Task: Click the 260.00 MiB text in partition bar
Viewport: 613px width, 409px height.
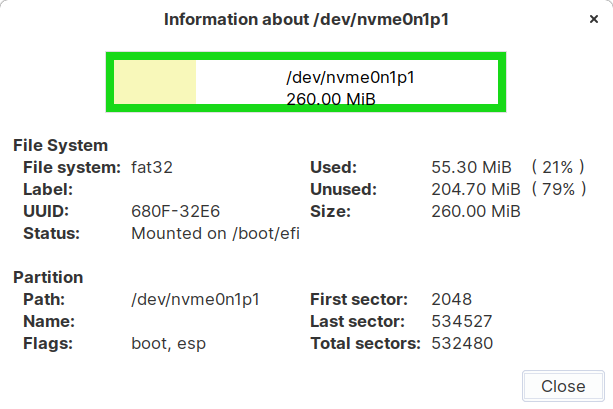Action: 331,100
